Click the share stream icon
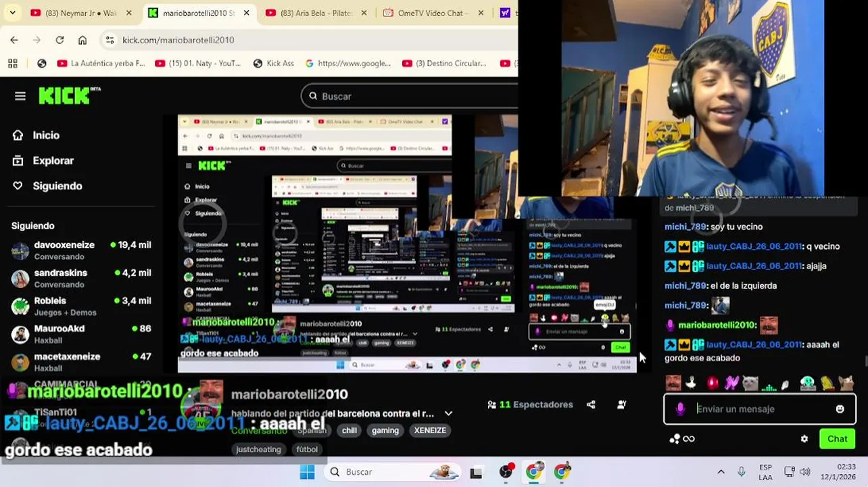Image resolution: width=868 pixels, height=487 pixels. tap(591, 404)
